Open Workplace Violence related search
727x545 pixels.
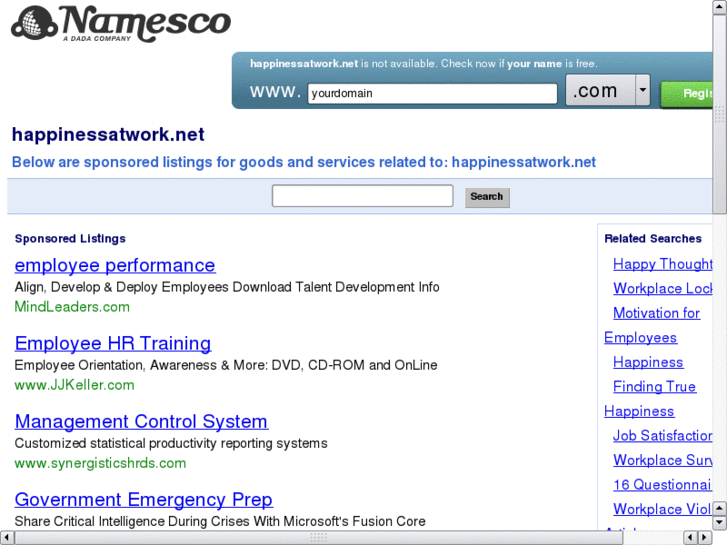pyautogui.click(x=663, y=509)
